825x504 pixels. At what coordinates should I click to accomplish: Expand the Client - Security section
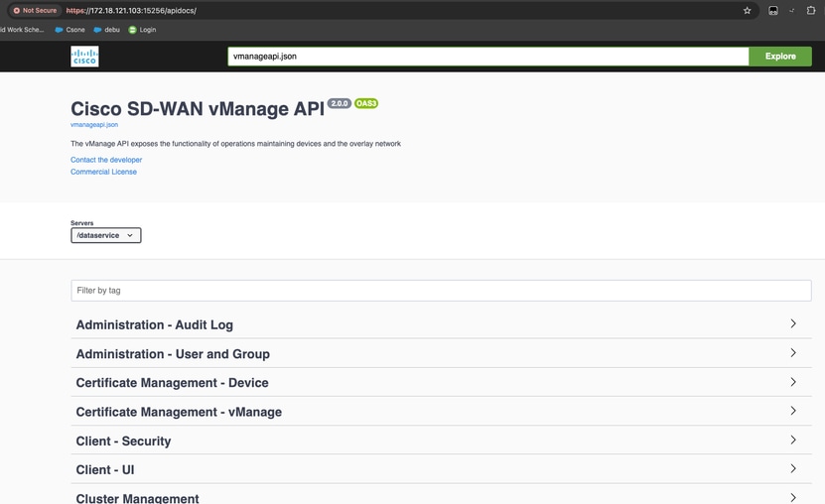441,441
